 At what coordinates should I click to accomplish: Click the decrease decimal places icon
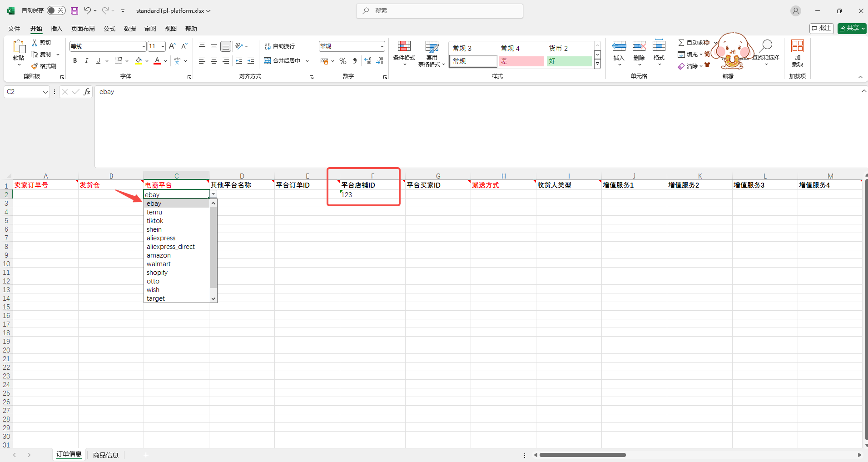(x=380, y=61)
